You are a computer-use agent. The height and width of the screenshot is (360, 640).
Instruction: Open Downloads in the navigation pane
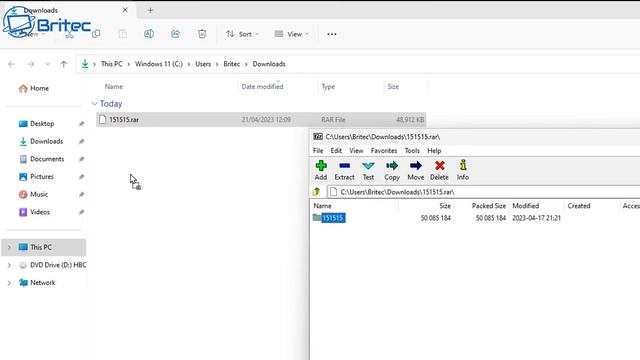pos(41,141)
